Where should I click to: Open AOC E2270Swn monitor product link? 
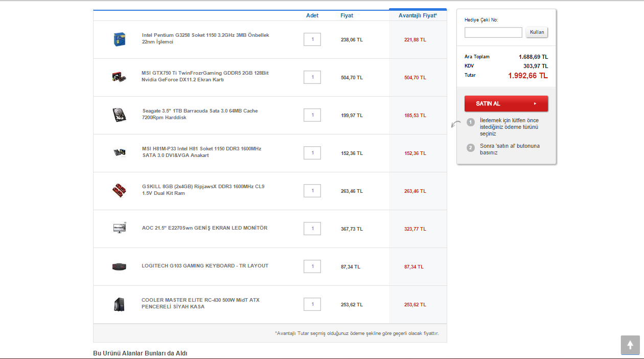click(204, 228)
